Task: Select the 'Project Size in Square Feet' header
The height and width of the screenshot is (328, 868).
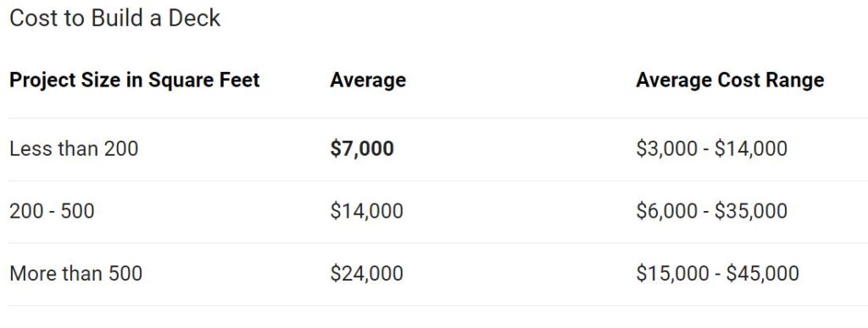Action: 135,81
